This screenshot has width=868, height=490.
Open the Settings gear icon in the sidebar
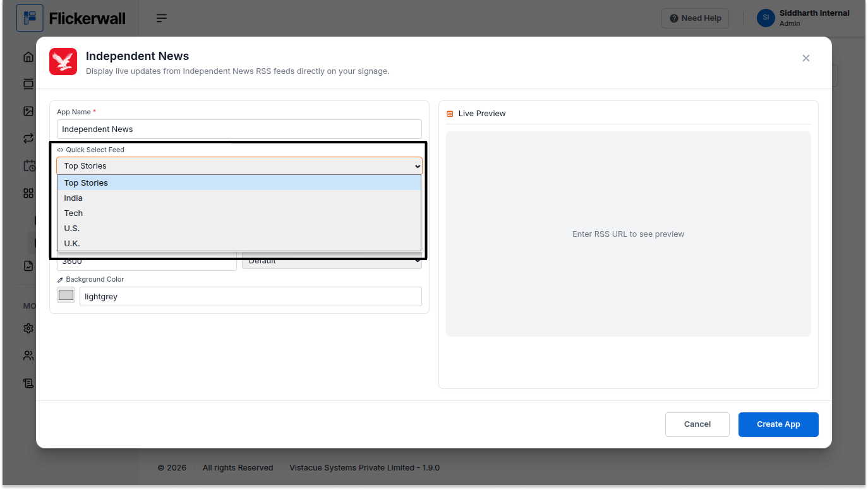tap(28, 328)
